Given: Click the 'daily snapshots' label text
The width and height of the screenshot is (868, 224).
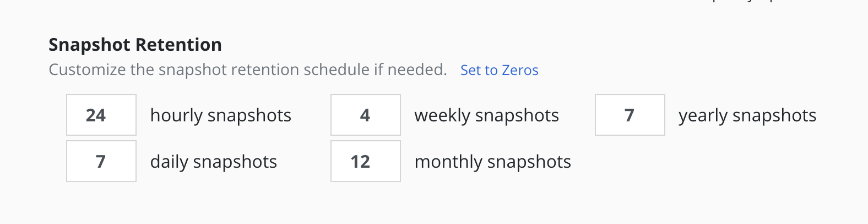Looking at the screenshot, I should (x=213, y=162).
